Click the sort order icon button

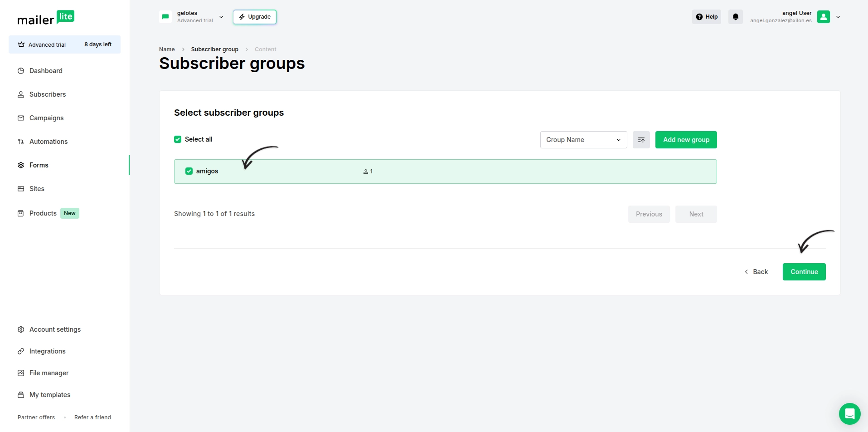tap(641, 140)
